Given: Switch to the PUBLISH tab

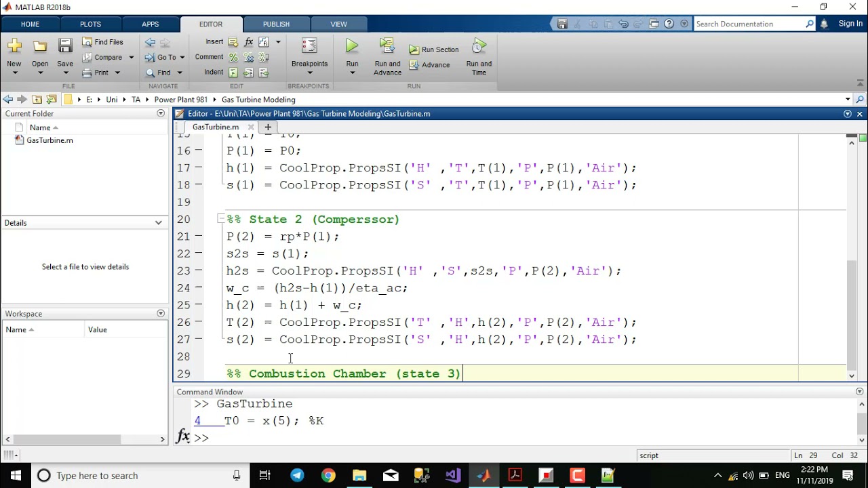Looking at the screenshot, I should 276,24.
